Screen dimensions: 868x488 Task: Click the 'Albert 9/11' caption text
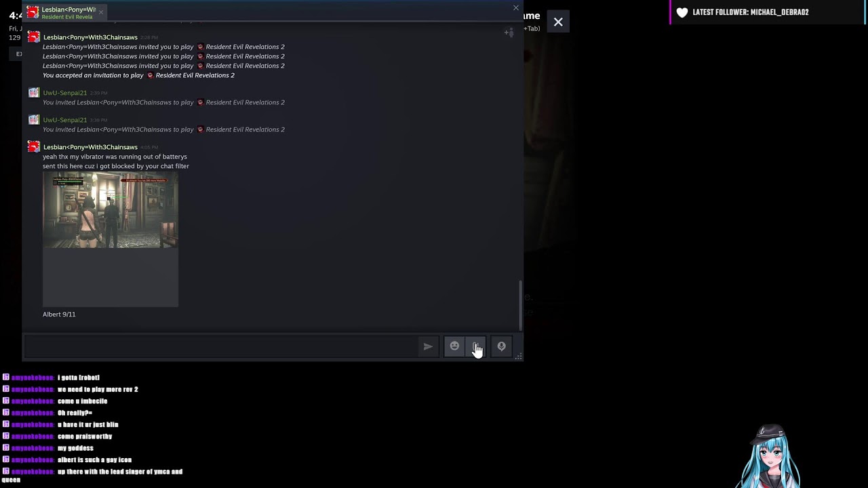[x=59, y=314]
